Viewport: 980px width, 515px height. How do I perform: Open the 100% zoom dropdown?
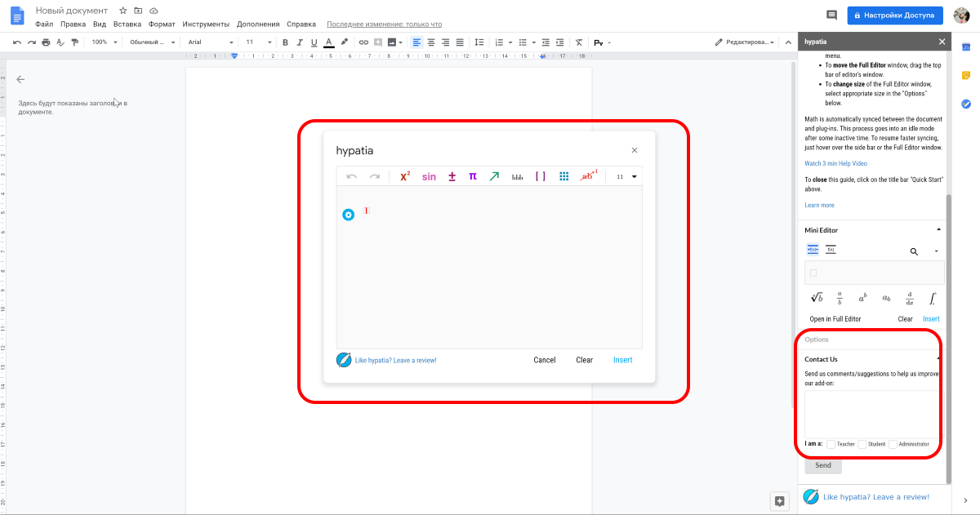[x=104, y=42]
